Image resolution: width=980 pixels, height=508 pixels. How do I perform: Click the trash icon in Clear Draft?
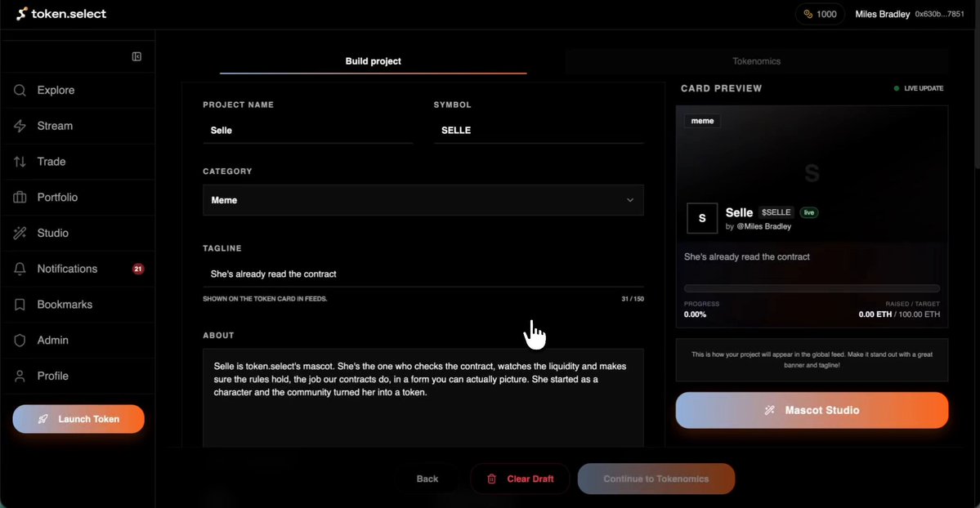(x=492, y=479)
